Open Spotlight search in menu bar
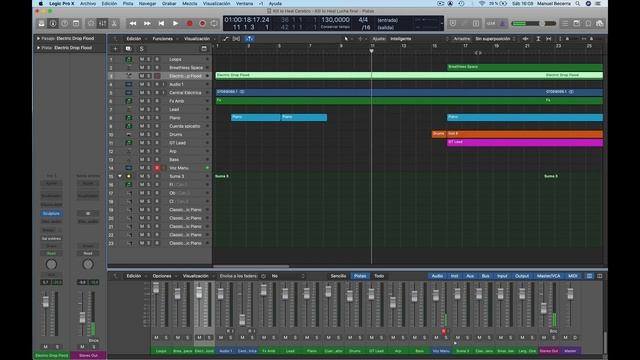The width and height of the screenshot is (640, 360). 578,3
